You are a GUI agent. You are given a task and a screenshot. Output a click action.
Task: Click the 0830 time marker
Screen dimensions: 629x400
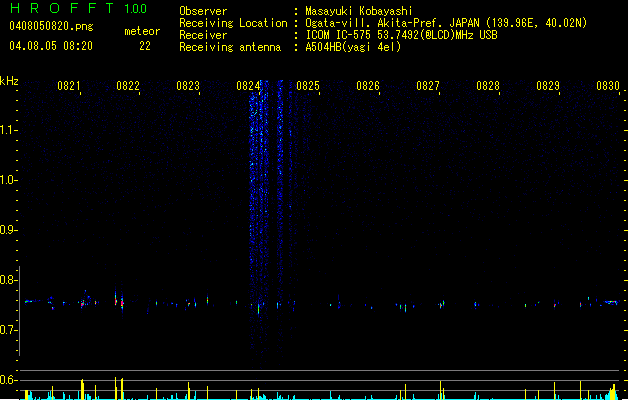pos(608,86)
